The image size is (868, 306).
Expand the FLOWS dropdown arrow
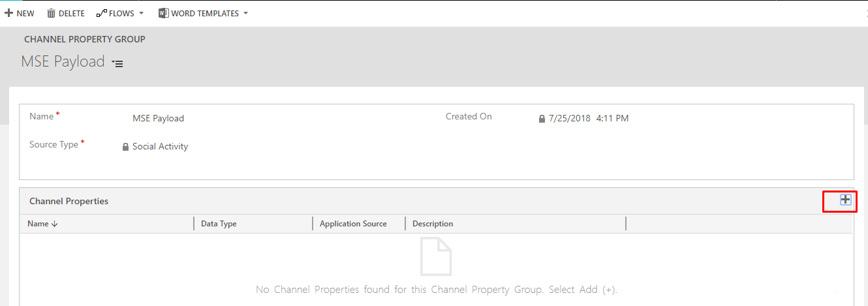(x=142, y=13)
